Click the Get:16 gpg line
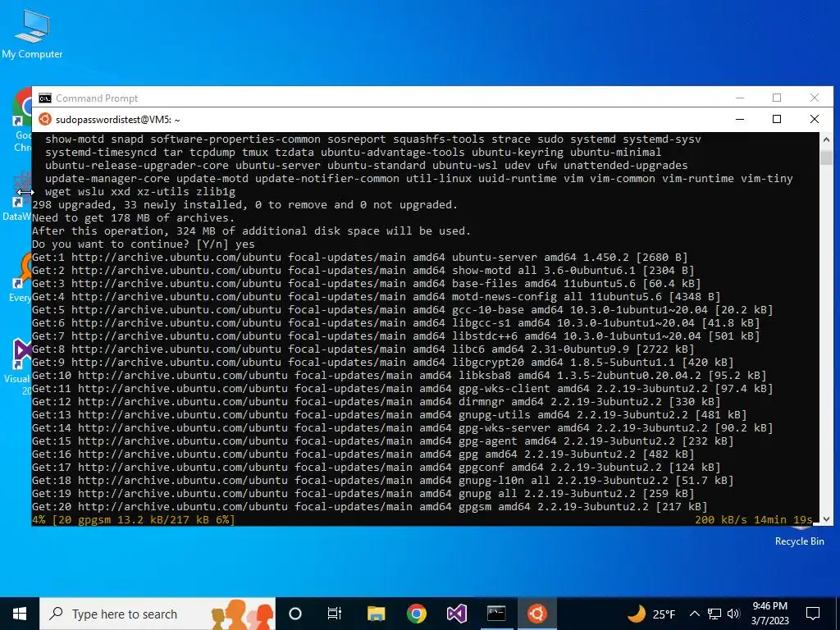The width and height of the screenshot is (840, 630). (x=363, y=454)
